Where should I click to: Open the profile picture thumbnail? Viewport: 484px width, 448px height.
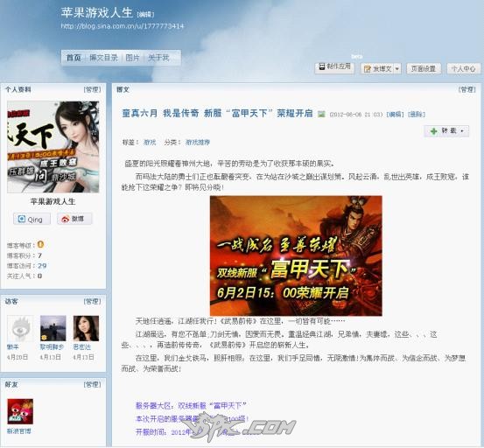click(53, 147)
